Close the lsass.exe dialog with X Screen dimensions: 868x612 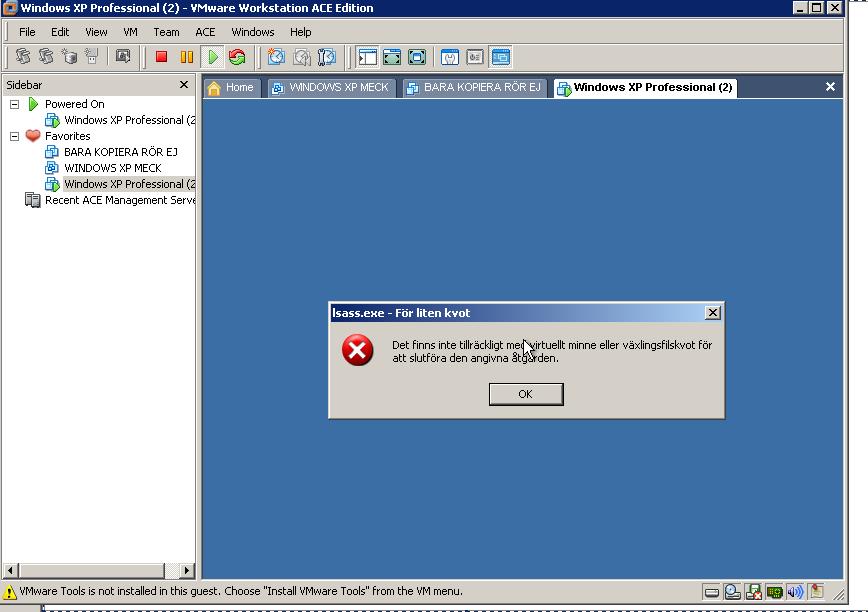pyautogui.click(x=712, y=313)
